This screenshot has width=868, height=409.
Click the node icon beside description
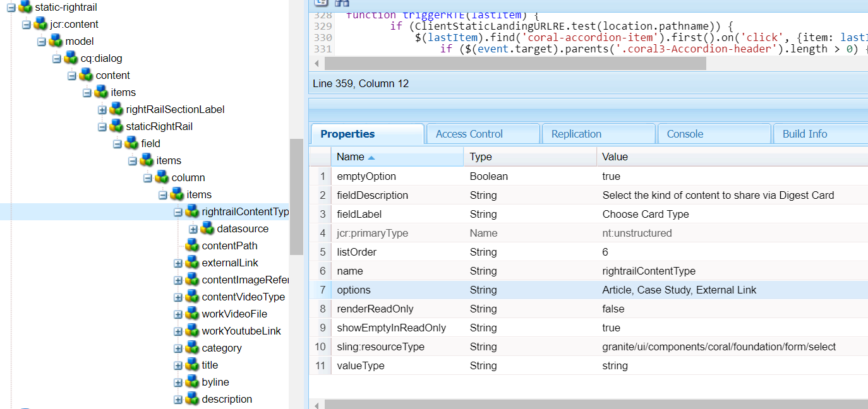[191, 399]
